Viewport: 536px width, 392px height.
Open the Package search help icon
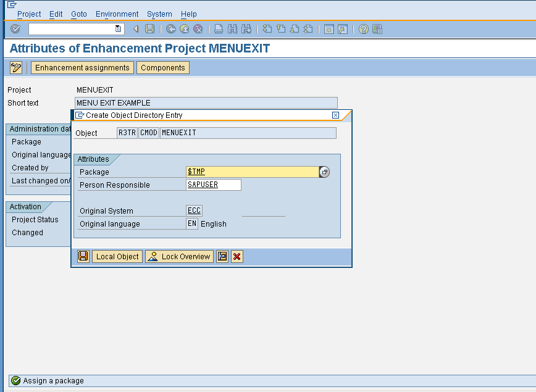(324, 172)
